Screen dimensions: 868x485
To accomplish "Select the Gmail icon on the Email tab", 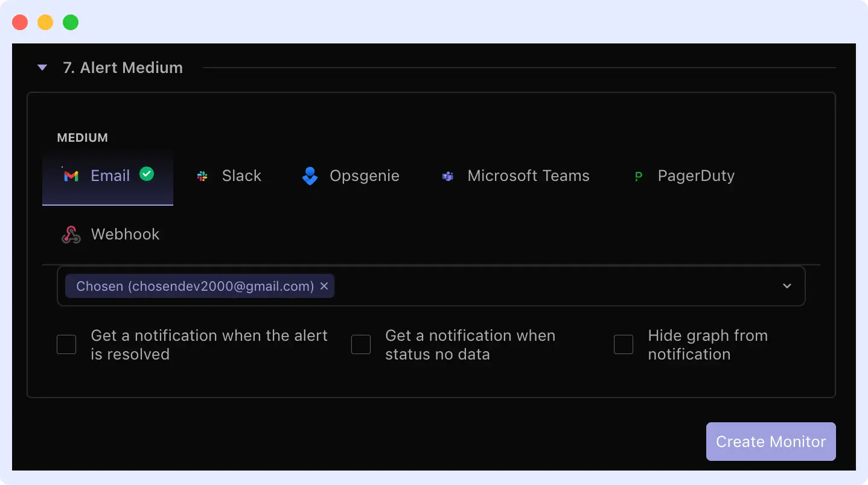I will pyautogui.click(x=71, y=176).
